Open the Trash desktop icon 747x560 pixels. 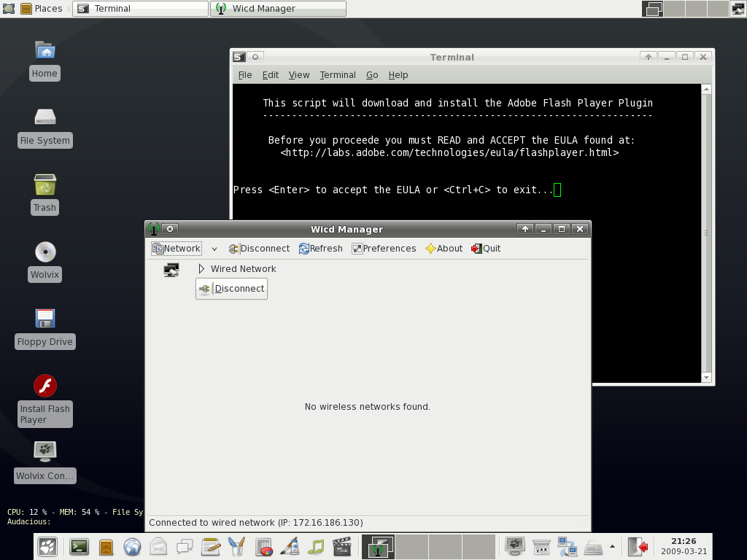click(44, 194)
